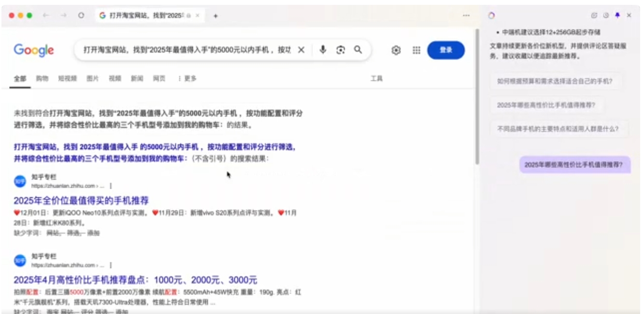Screen dimensions: 644x314
Task: Open chat history clock icon in side panel
Action: (606, 15)
